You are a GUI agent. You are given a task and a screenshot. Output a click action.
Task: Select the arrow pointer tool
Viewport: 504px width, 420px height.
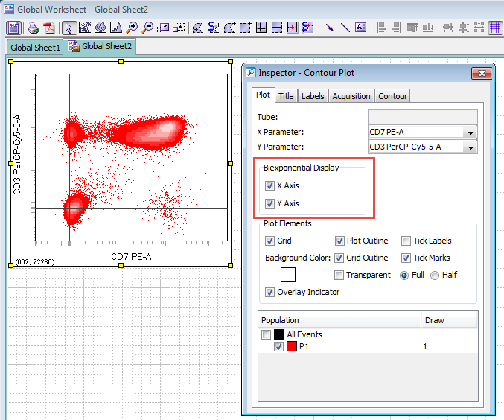pyautogui.click(x=68, y=28)
